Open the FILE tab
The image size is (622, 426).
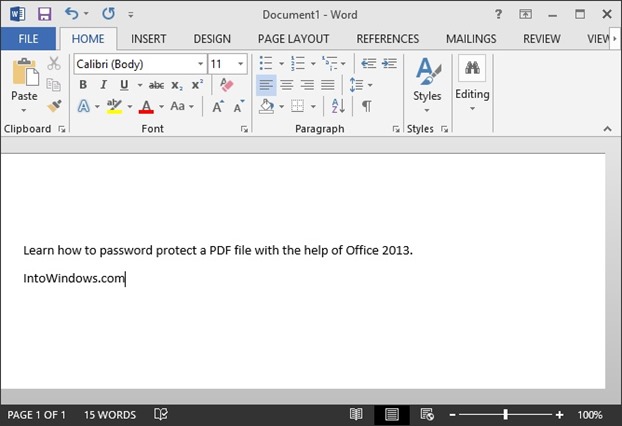[x=28, y=39]
